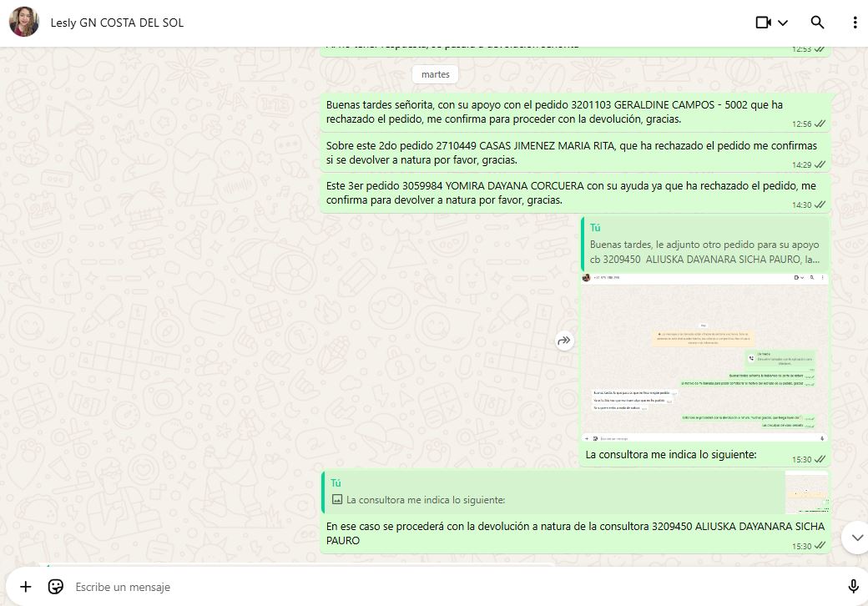868x606 pixels.
Task: Expand the video call options chevron
Action: 783,23
